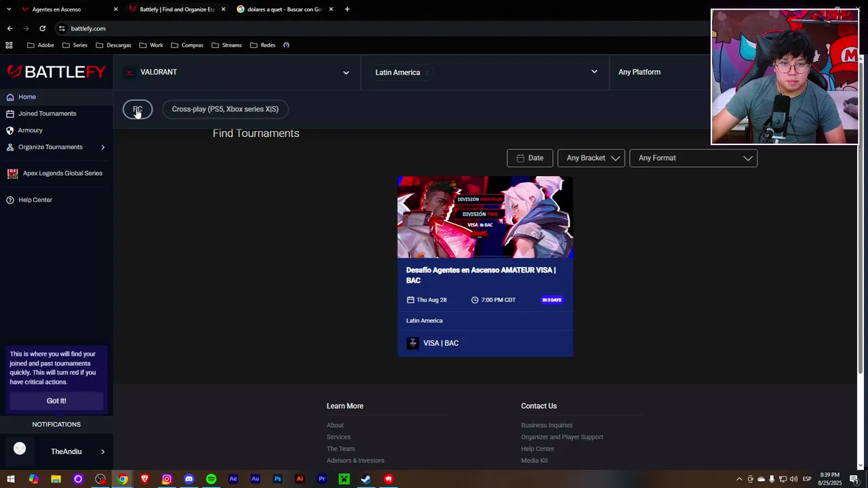Open Steam from the taskbar

coord(366,479)
